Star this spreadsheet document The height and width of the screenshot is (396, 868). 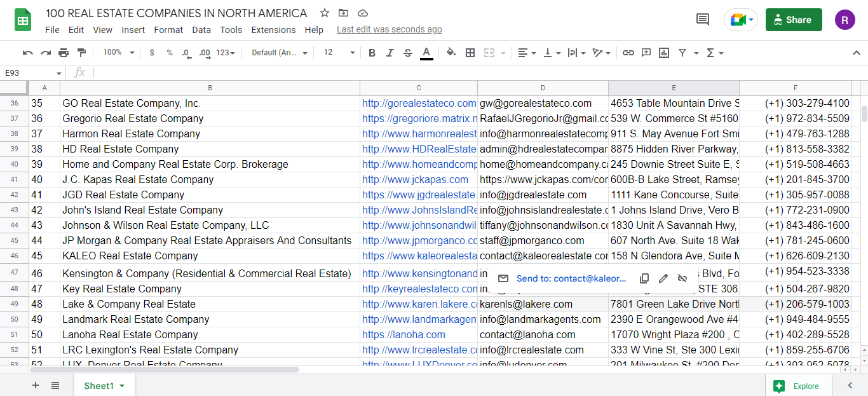(x=325, y=13)
